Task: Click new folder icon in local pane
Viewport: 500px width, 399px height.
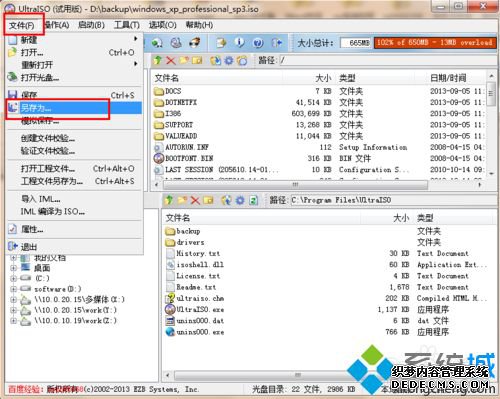Action: (x=182, y=200)
